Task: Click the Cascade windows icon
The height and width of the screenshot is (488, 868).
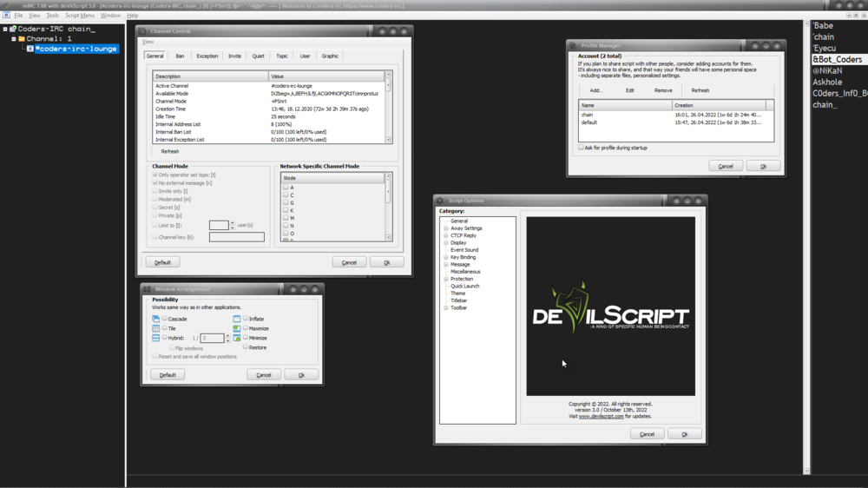Action: click(x=155, y=319)
